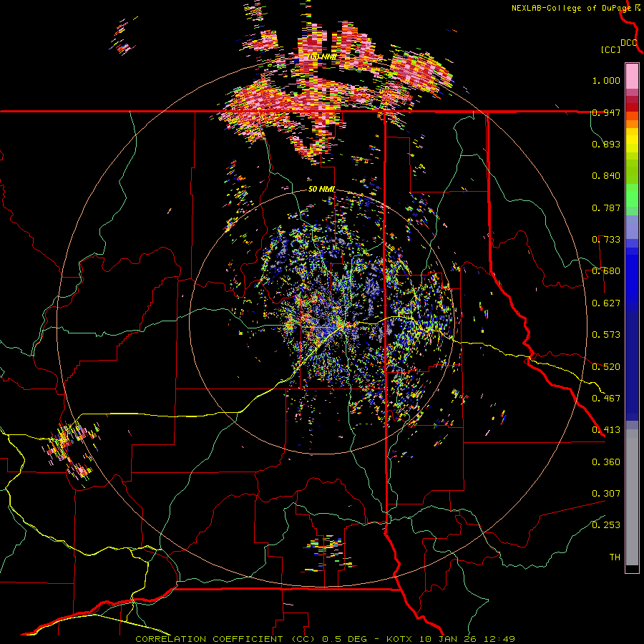Click the 0.307 colorbar scale value
The image size is (644, 644).
pos(606,494)
